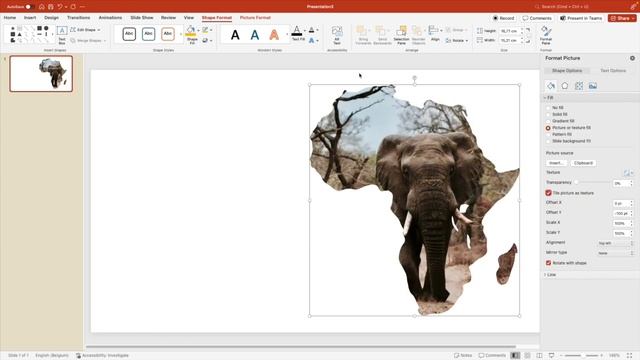The width and height of the screenshot is (640, 360).
Task: Open the Transitions ribbon tab
Action: pos(78,18)
